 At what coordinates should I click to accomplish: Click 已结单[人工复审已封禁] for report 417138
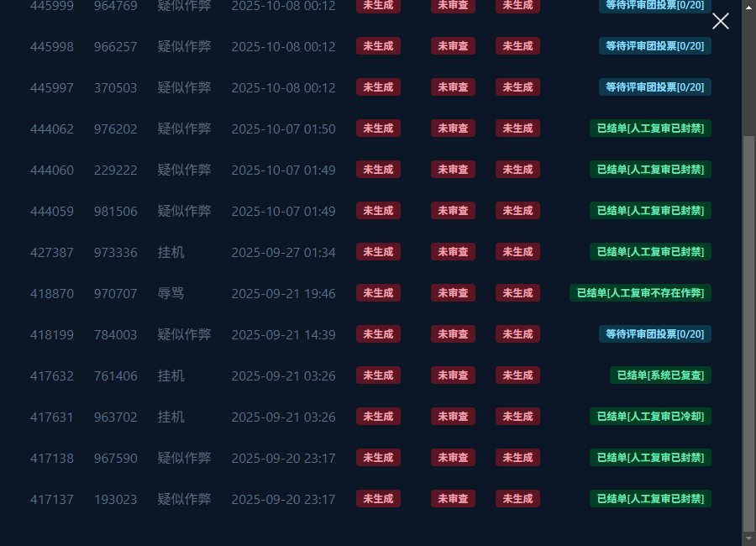tap(650, 458)
